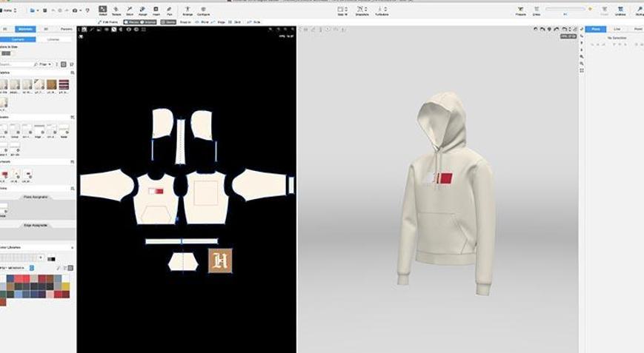Screen dimensions: 644x353
Task: Open the color palette library dropdown
Action: tap(32, 268)
